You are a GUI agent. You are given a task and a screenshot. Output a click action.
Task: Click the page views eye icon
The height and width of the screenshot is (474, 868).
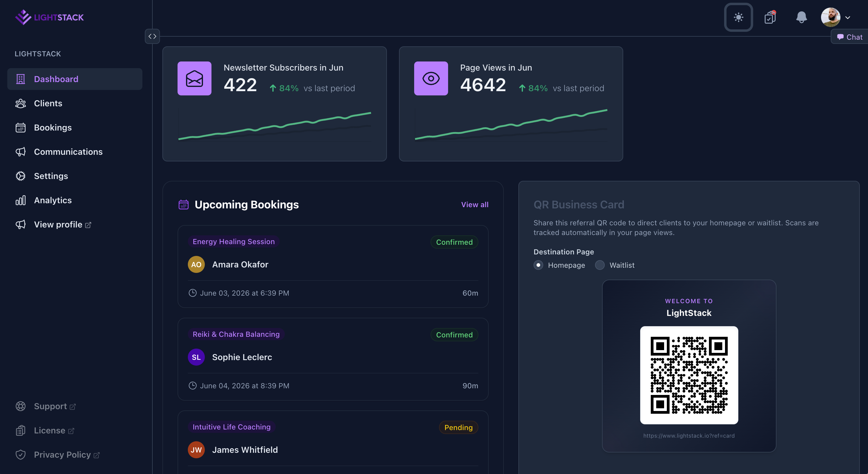coord(431,78)
